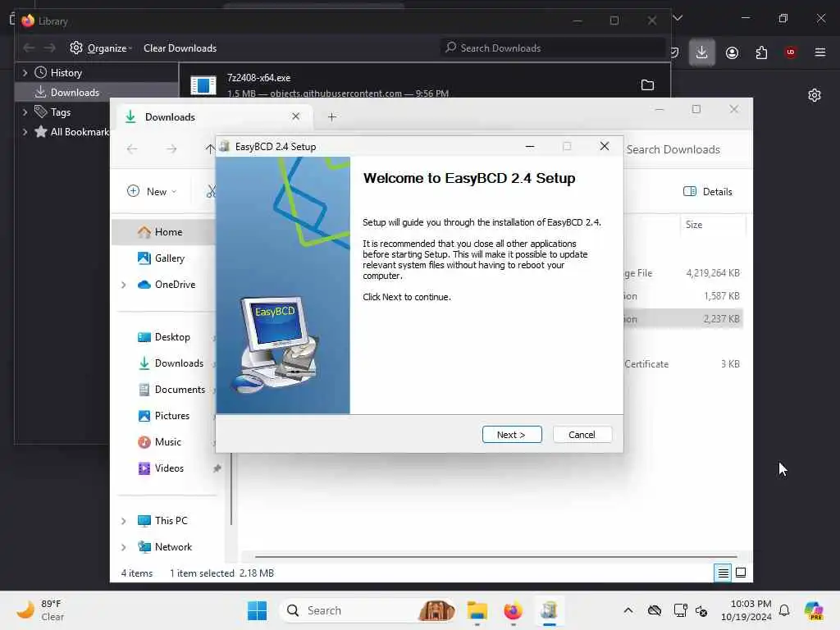Screen dimensions: 840x630
Task: Open the notification bell in taskbar
Action: pyautogui.click(x=784, y=610)
